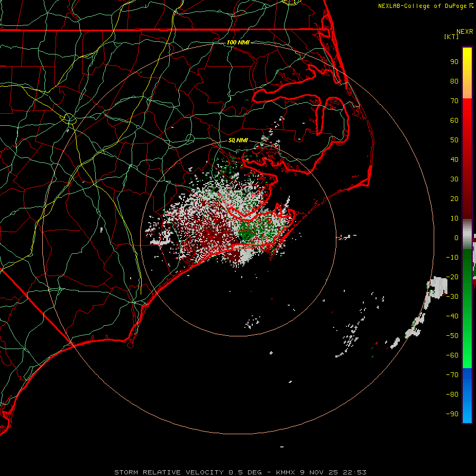Click the -60 value on velocity scale

(452, 355)
